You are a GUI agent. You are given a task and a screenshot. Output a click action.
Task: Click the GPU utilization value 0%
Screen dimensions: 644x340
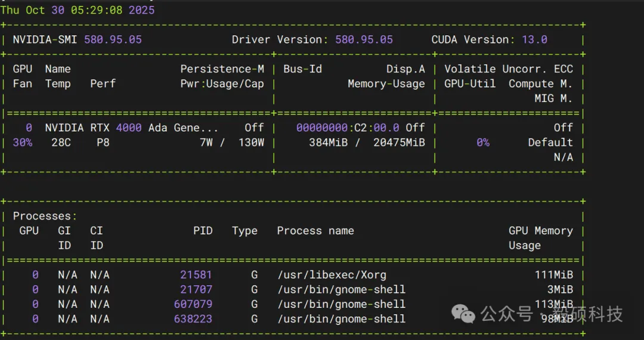click(482, 143)
